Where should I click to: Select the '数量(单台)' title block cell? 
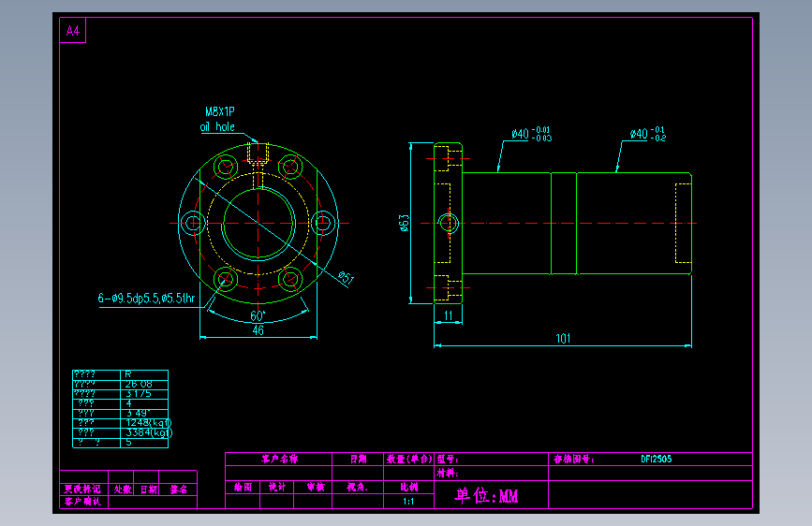pyautogui.click(x=409, y=460)
